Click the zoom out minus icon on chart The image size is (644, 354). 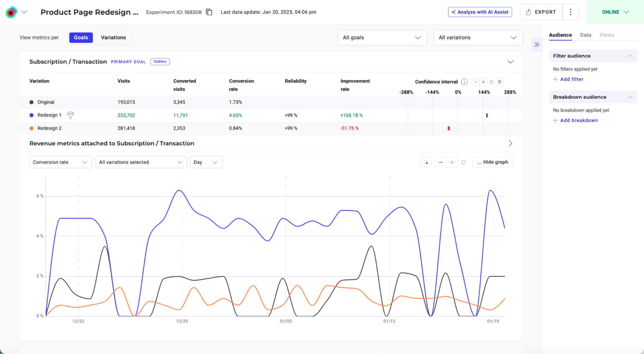[x=441, y=162]
